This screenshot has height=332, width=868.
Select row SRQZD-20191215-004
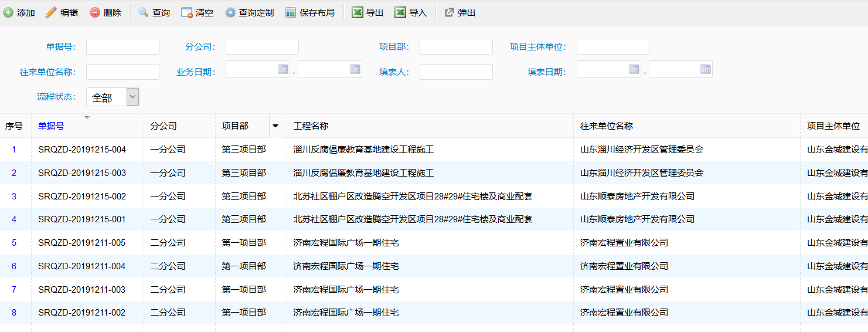(x=434, y=150)
